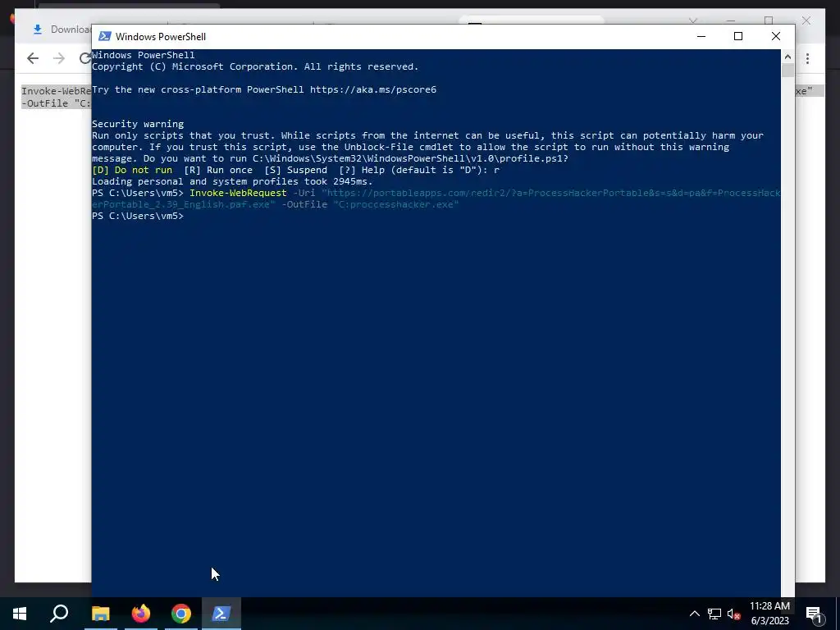Click the "[?] Help" option text
This screenshot has width=840, height=630.
(362, 170)
